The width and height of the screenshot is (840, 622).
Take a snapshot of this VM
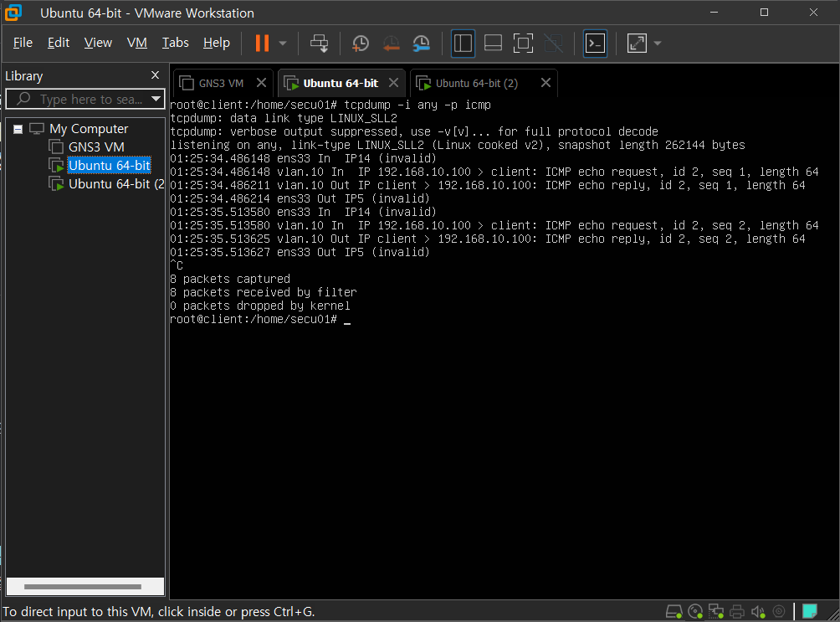[360, 44]
